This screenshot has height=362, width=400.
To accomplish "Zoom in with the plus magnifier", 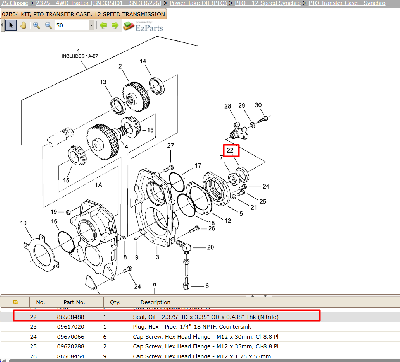I will (x=36, y=25).
